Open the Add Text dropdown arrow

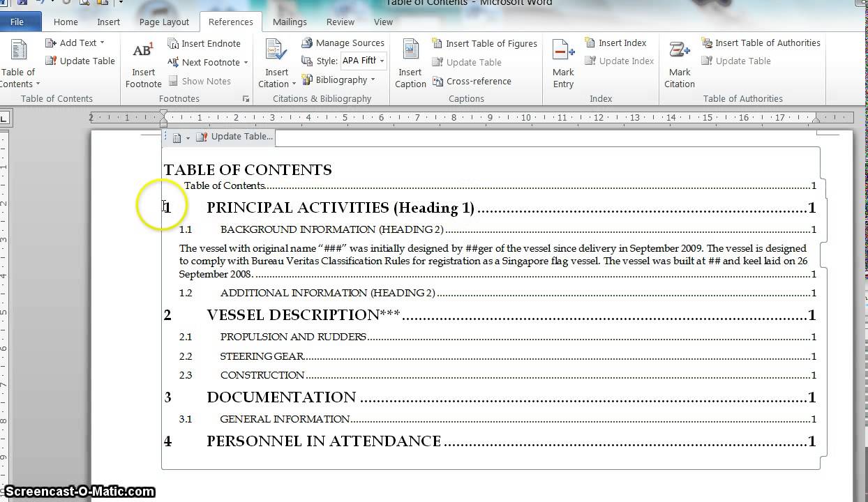tap(102, 43)
